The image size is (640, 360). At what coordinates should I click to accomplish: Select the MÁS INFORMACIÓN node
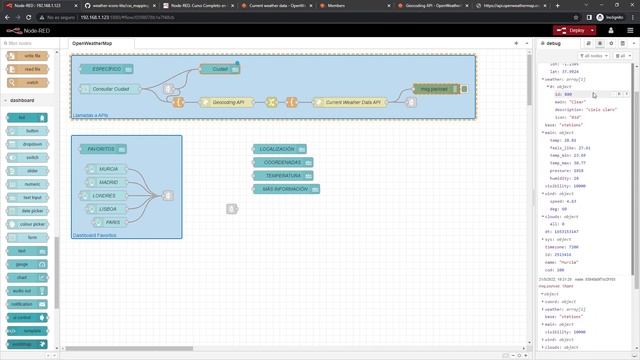click(286, 189)
